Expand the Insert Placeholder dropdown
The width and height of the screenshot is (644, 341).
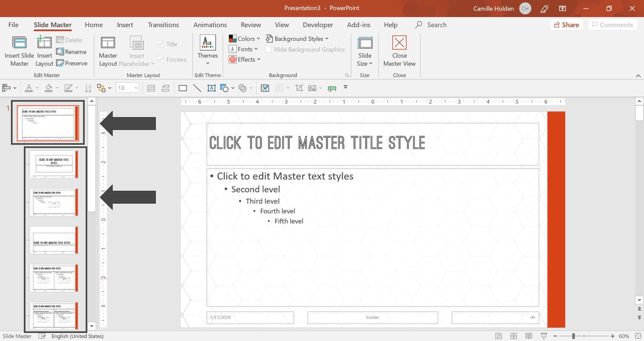[152, 63]
